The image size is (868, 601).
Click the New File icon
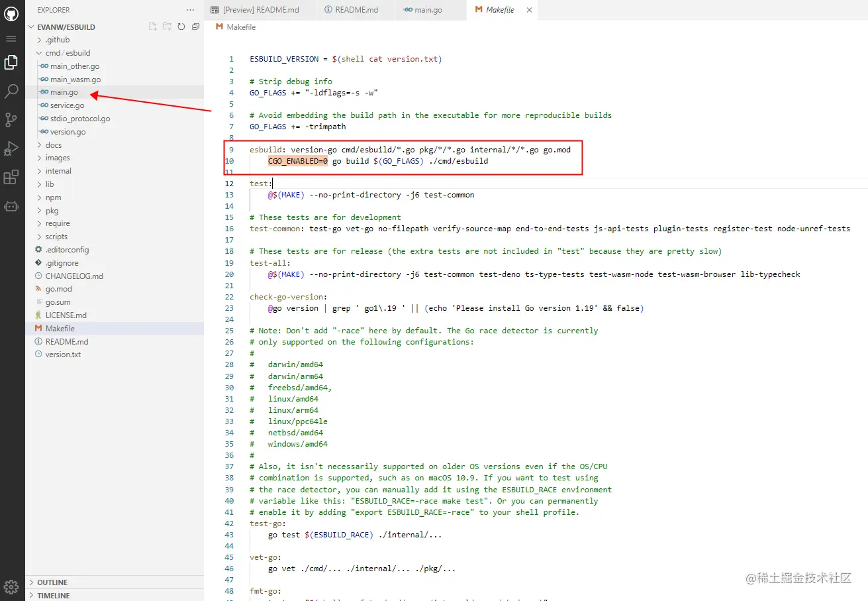tap(153, 27)
